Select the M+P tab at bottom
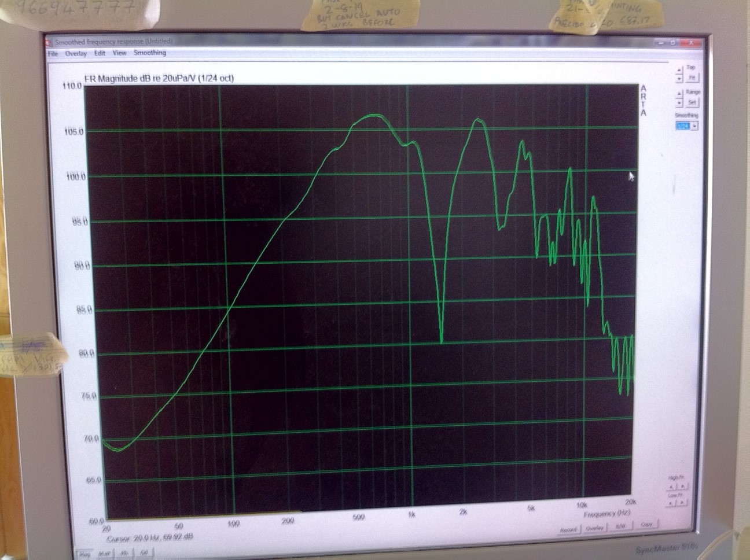The height and width of the screenshot is (560, 750). coord(105,554)
